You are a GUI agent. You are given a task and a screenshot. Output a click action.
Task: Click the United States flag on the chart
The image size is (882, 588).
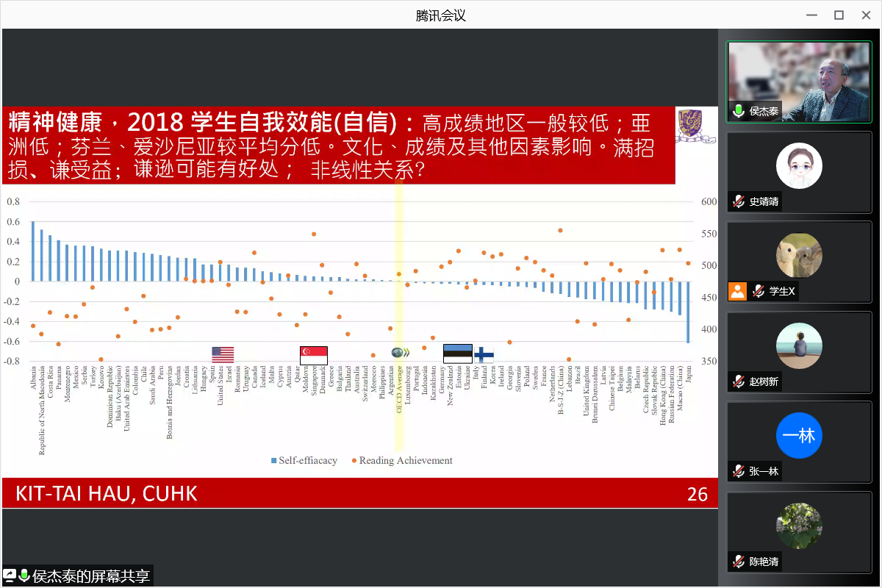(223, 355)
